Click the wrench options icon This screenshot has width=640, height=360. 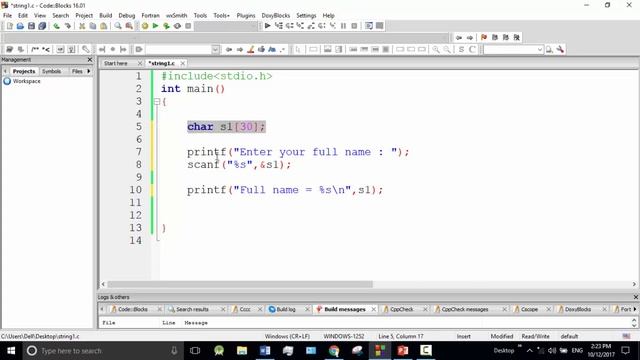[x=560, y=49]
